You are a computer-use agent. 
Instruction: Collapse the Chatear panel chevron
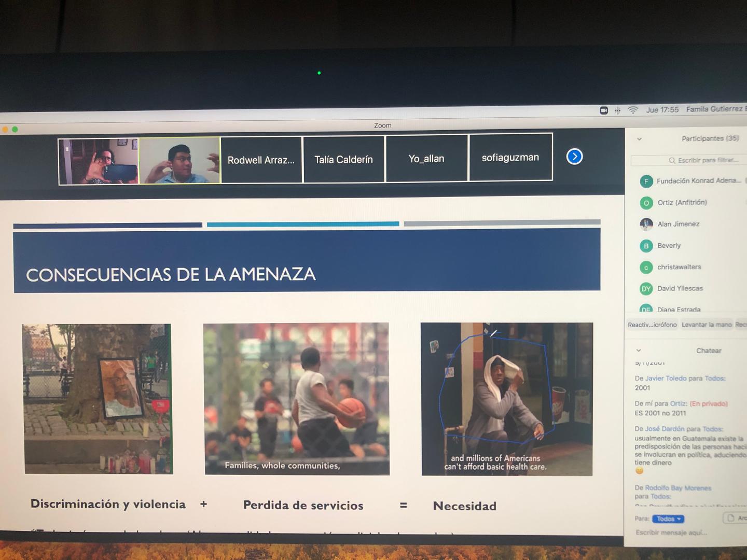[x=639, y=351]
